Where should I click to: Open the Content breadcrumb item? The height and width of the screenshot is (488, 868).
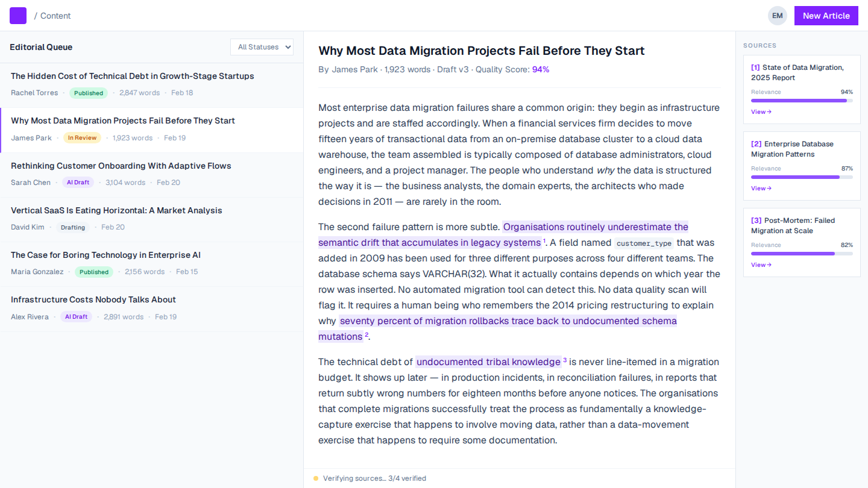coord(54,16)
